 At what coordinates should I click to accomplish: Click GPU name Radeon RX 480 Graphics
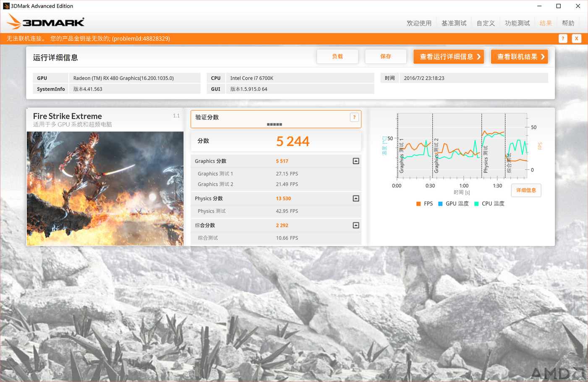click(123, 78)
